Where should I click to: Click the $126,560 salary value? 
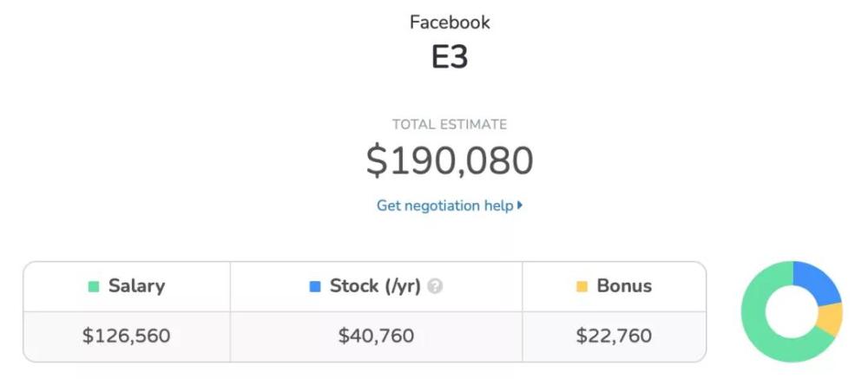[x=126, y=336]
